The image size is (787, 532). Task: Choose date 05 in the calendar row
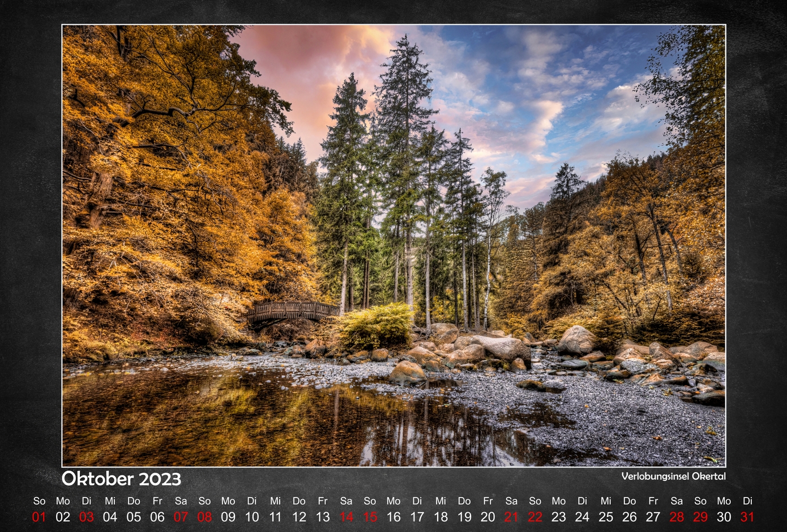(x=134, y=517)
